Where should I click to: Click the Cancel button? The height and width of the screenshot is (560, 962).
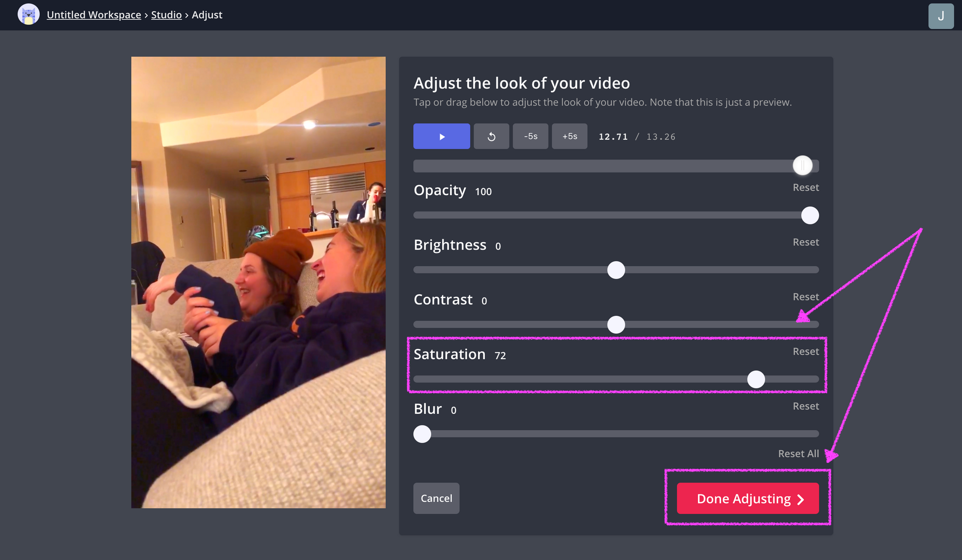[436, 498]
